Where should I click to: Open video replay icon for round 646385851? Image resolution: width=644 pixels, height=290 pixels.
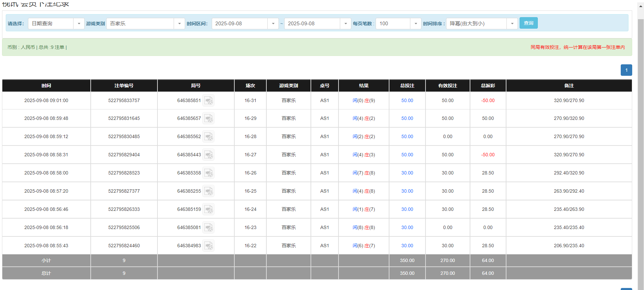(208, 101)
